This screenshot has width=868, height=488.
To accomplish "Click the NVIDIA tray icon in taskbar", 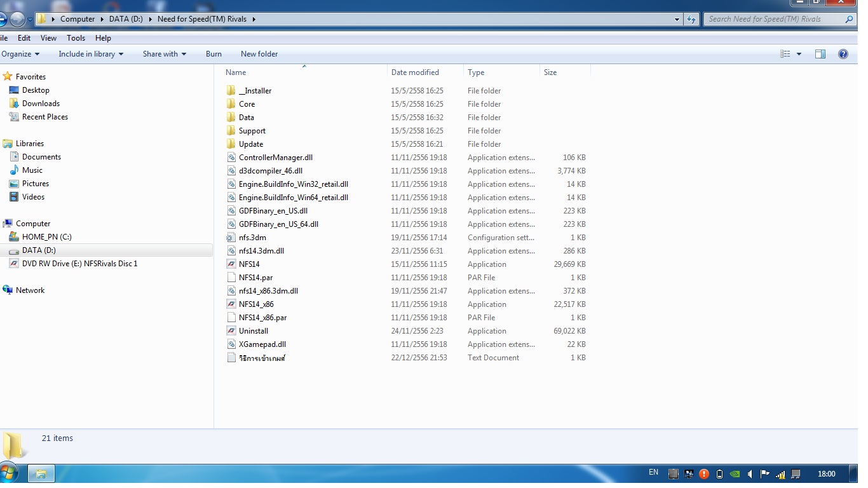I will click(x=735, y=474).
